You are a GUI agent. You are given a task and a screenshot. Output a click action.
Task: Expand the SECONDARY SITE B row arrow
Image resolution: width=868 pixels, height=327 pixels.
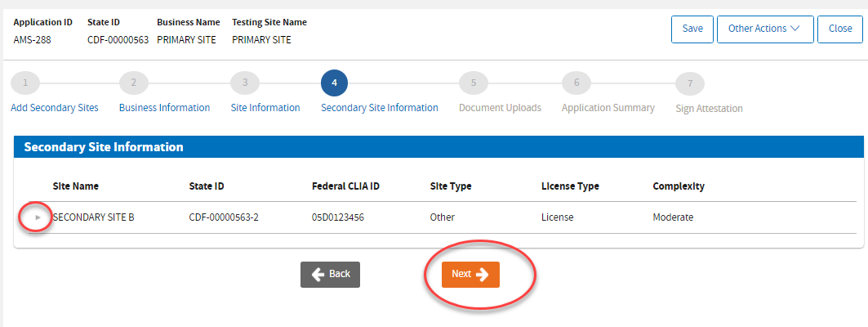[x=38, y=217]
